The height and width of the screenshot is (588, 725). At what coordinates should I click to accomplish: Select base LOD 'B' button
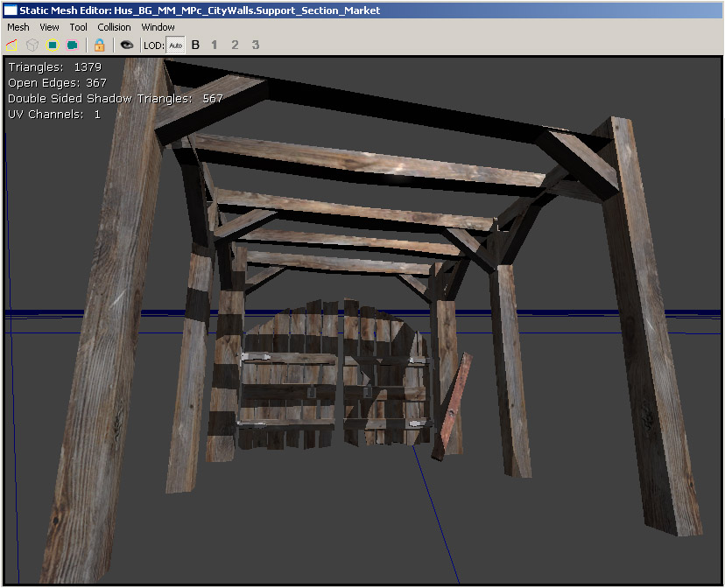pyautogui.click(x=195, y=45)
